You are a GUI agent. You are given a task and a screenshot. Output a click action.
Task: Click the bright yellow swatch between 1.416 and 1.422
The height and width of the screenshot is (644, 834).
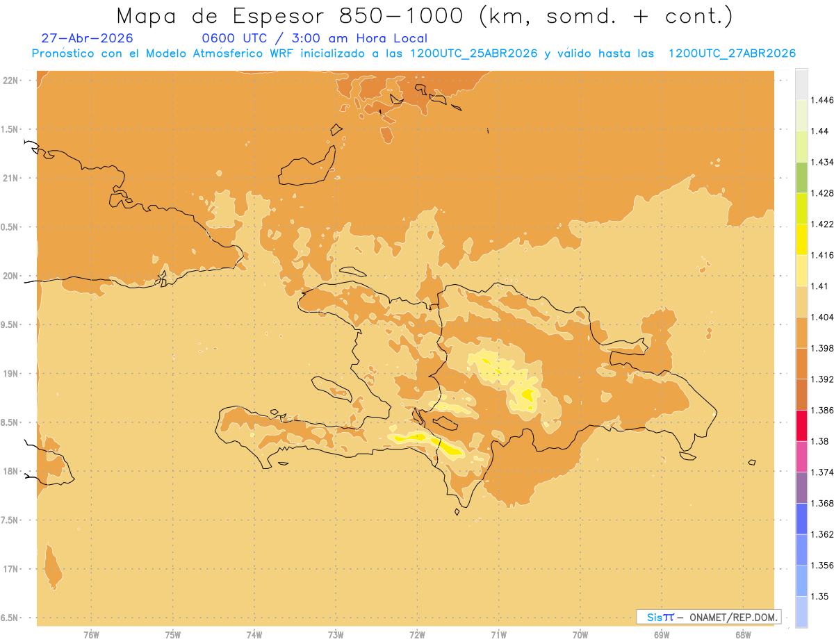(x=801, y=239)
